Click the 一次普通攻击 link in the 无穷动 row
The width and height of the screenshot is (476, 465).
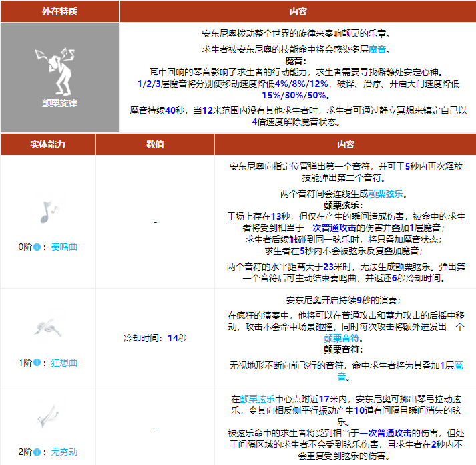click(x=385, y=433)
